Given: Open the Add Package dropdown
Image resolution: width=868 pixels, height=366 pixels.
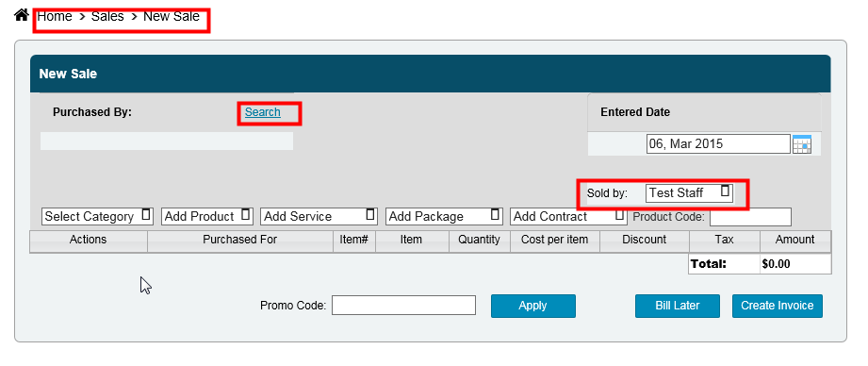Looking at the screenshot, I should (444, 217).
